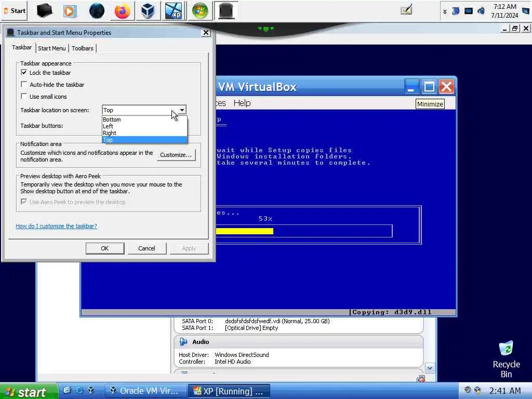Click the Copying: d3d9.dll status text
The image size is (532, 399).
point(392,312)
